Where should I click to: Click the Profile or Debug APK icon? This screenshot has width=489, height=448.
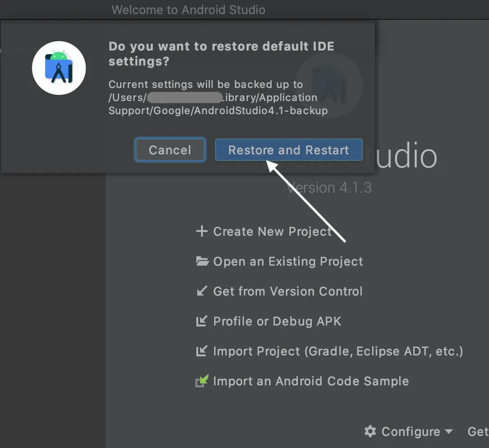click(202, 321)
